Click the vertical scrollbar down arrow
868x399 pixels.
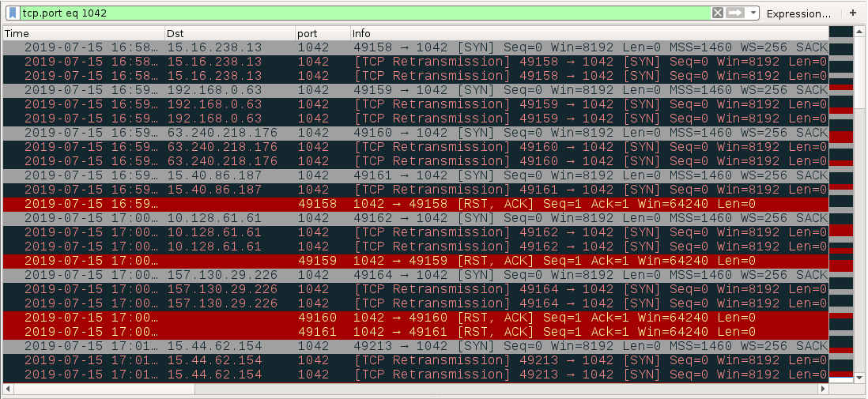(x=859, y=378)
